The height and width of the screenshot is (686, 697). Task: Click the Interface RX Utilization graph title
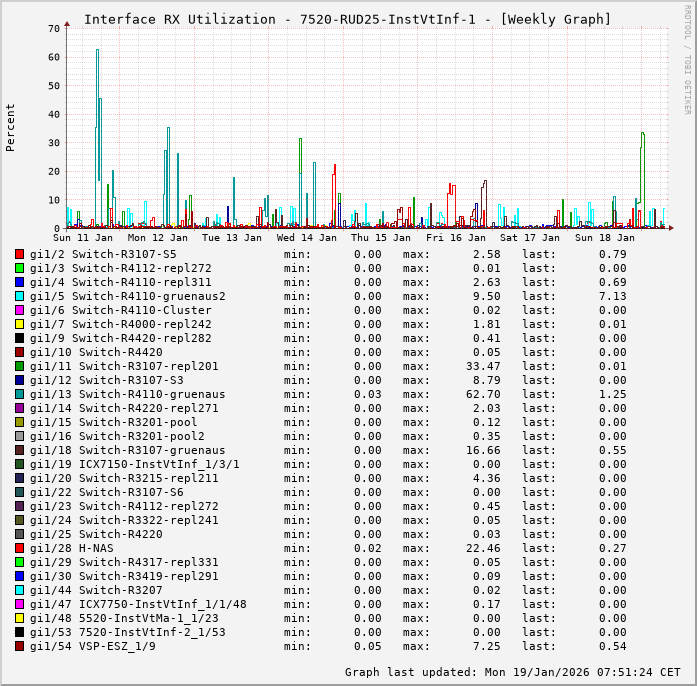click(347, 19)
